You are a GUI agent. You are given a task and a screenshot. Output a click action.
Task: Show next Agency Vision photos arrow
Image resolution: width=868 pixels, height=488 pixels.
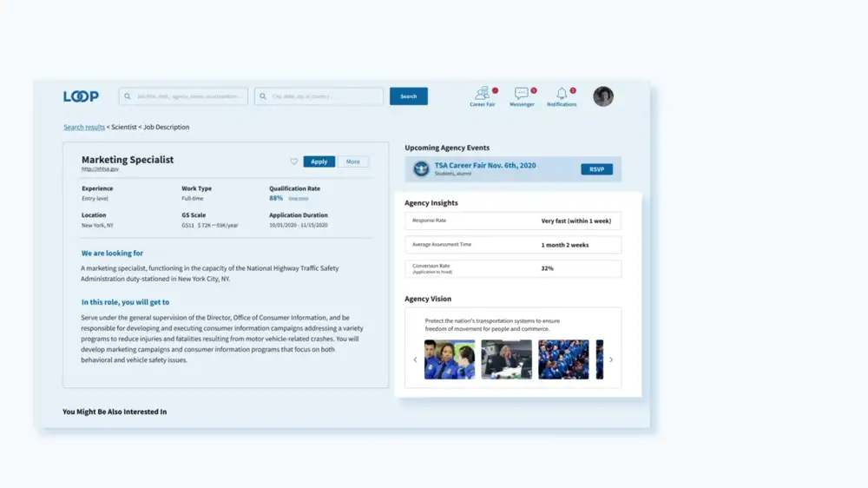(x=611, y=359)
